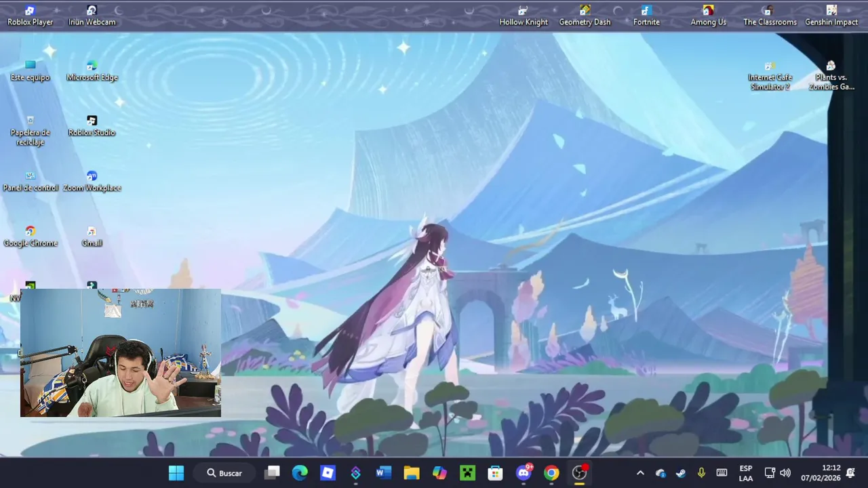Viewport: 868px width, 488px height.
Task: Open the clock and date 12:12 flyout
Action: tap(821, 473)
